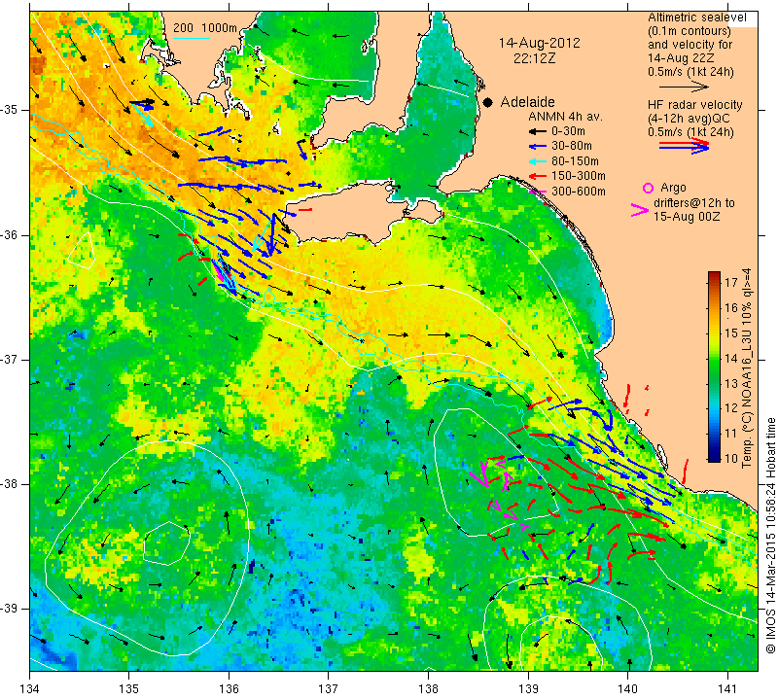Click the 140 longitude axis label
The height and width of the screenshot is (700, 778).
tap(628, 689)
